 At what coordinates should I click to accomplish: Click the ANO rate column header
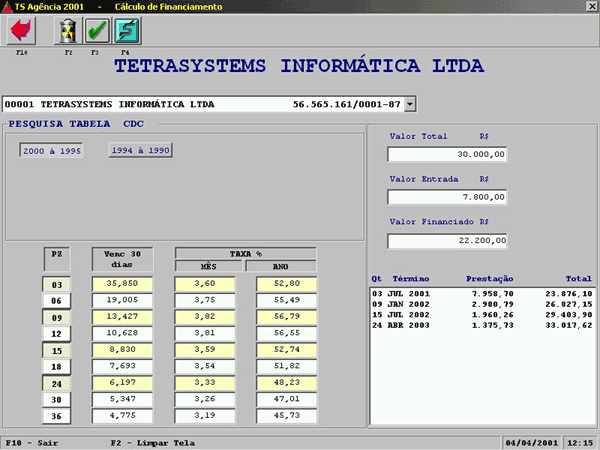pos(281,266)
